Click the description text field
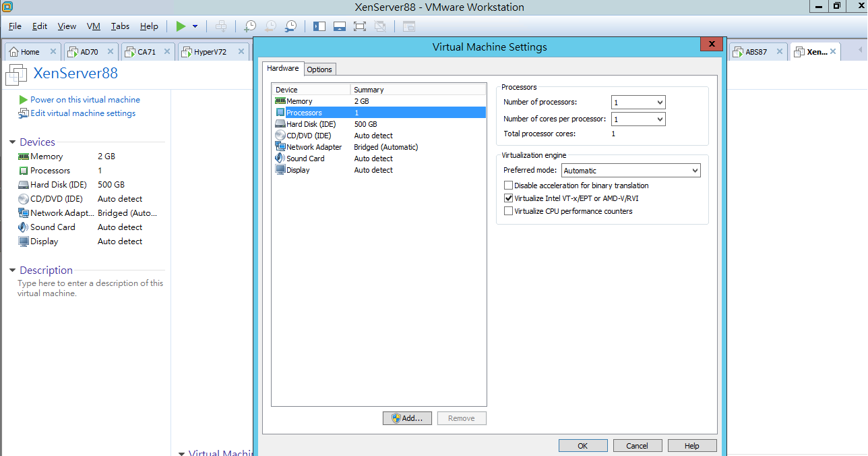Viewport: 868px width, 456px height. (90, 288)
